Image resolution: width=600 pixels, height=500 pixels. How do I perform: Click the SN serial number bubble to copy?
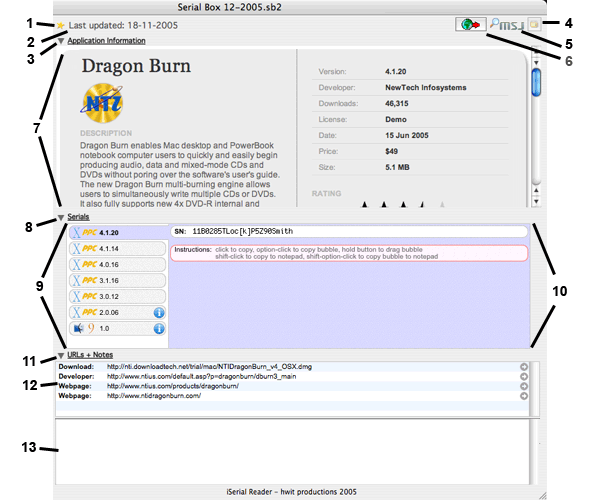point(349,231)
